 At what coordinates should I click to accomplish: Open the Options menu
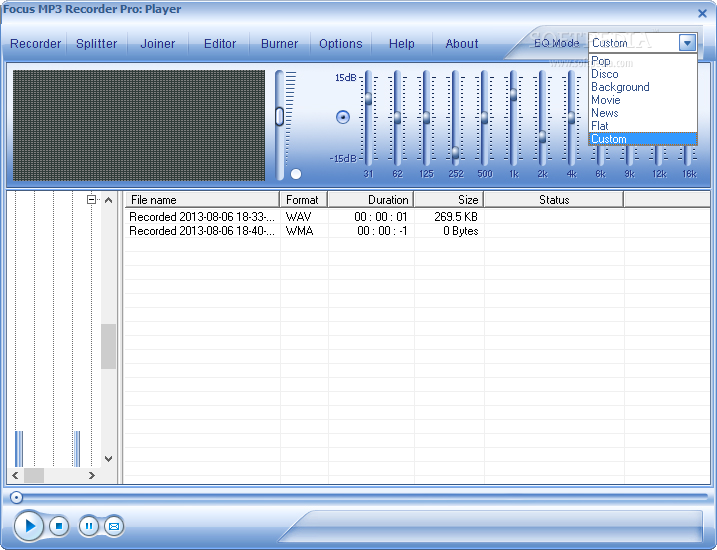341,44
